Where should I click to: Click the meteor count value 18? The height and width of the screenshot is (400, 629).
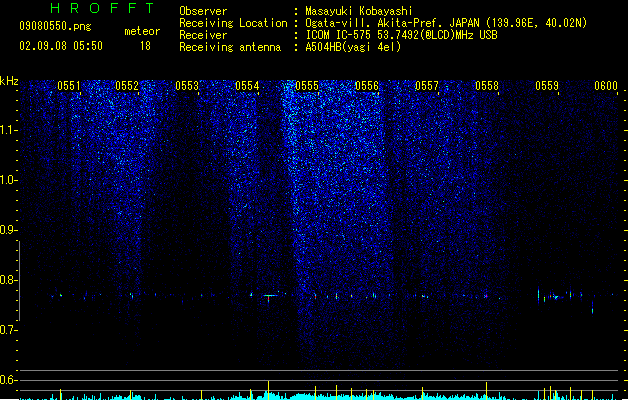(145, 46)
